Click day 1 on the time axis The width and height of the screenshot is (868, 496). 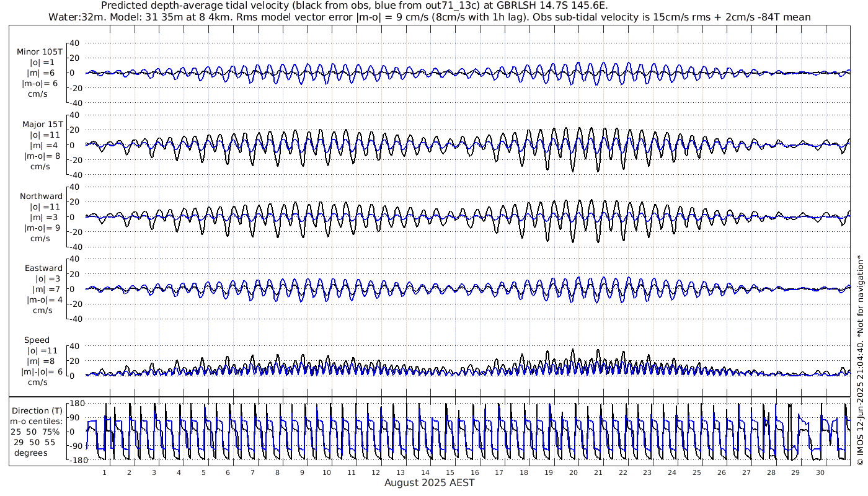click(x=104, y=472)
